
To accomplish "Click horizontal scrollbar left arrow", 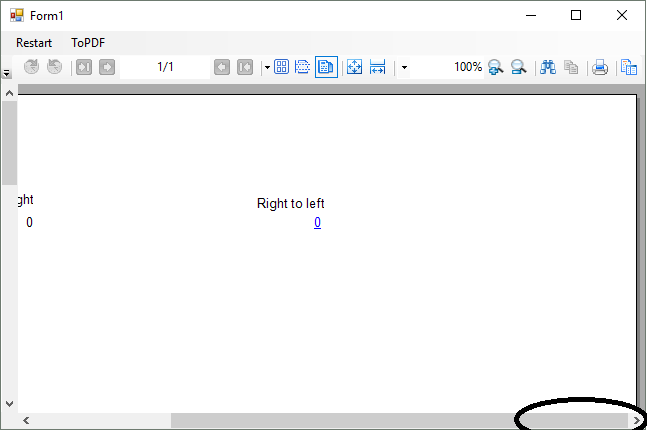I will [26, 421].
